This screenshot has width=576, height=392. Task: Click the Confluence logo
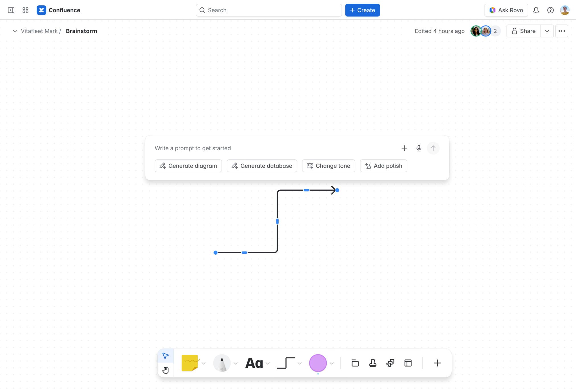point(41,10)
